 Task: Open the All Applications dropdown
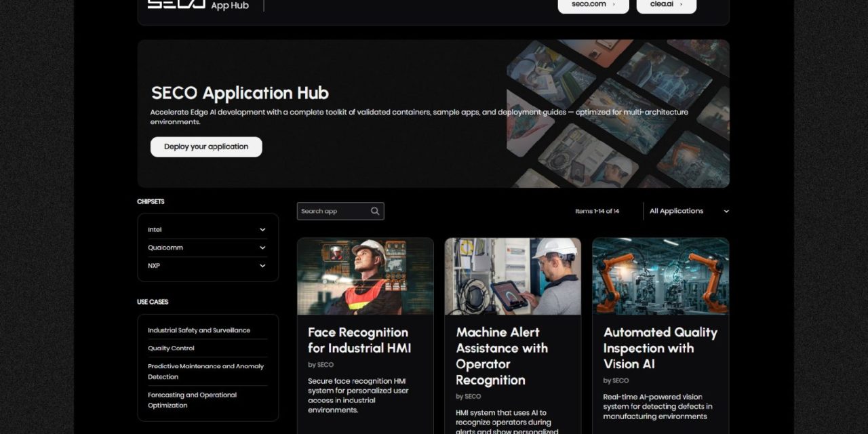(x=688, y=211)
